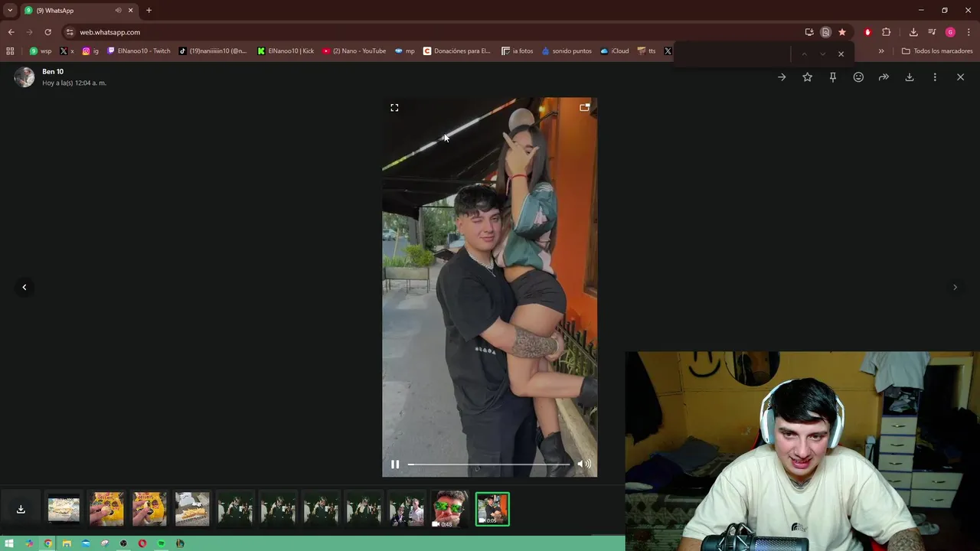Open the mp bookmark

click(405, 51)
